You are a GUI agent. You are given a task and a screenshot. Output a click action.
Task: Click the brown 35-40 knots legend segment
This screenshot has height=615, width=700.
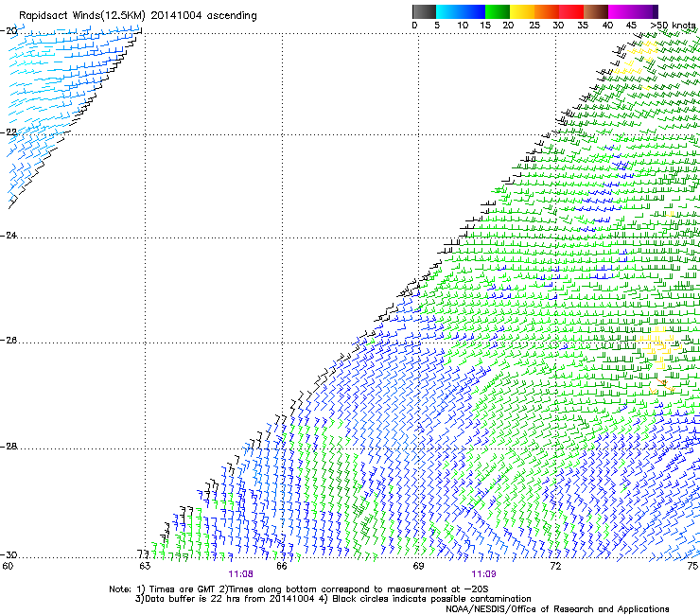point(596,11)
